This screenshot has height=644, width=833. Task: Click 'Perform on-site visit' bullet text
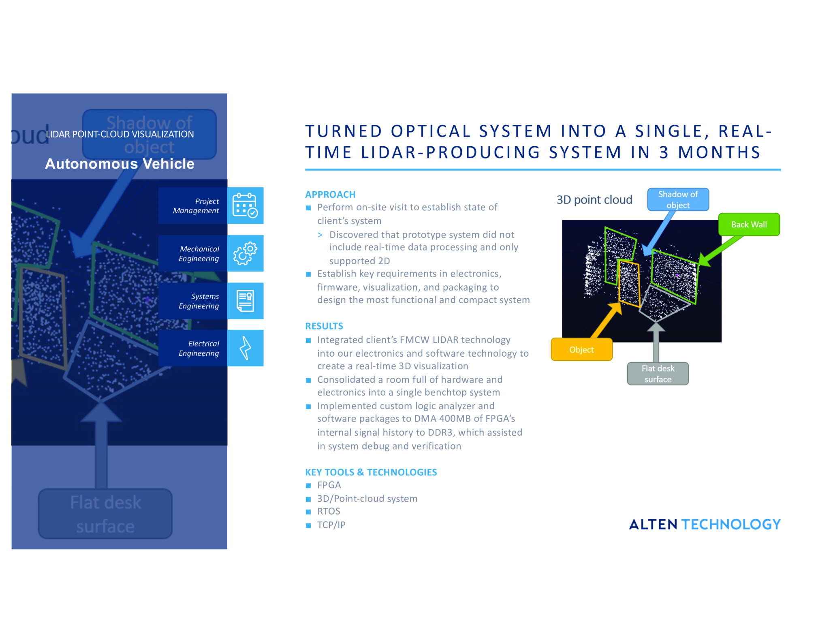(x=407, y=214)
